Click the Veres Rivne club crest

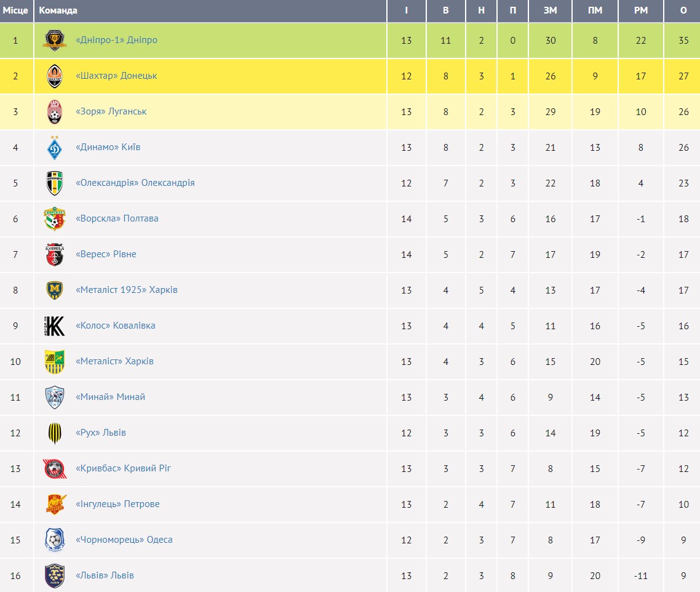click(x=55, y=255)
